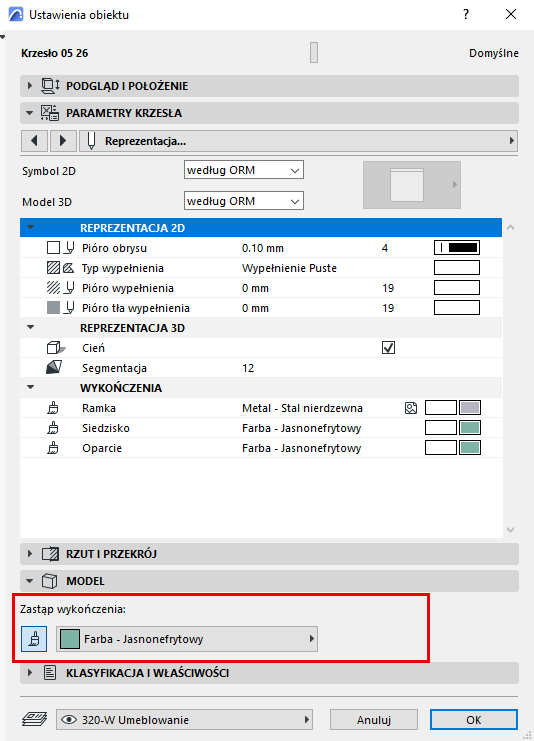Click the layers icon near 320-W Umeblowanie
534x741 pixels.
point(34,720)
